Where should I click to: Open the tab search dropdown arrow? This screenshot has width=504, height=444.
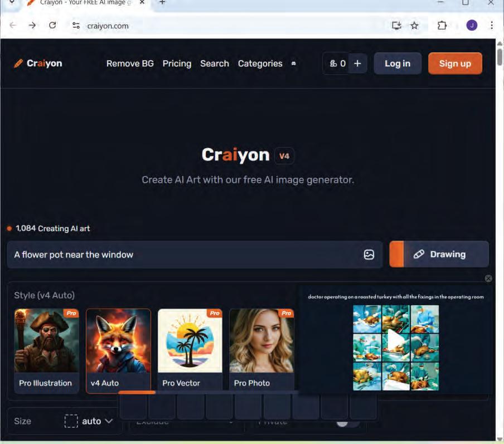pyautogui.click(x=12, y=2)
